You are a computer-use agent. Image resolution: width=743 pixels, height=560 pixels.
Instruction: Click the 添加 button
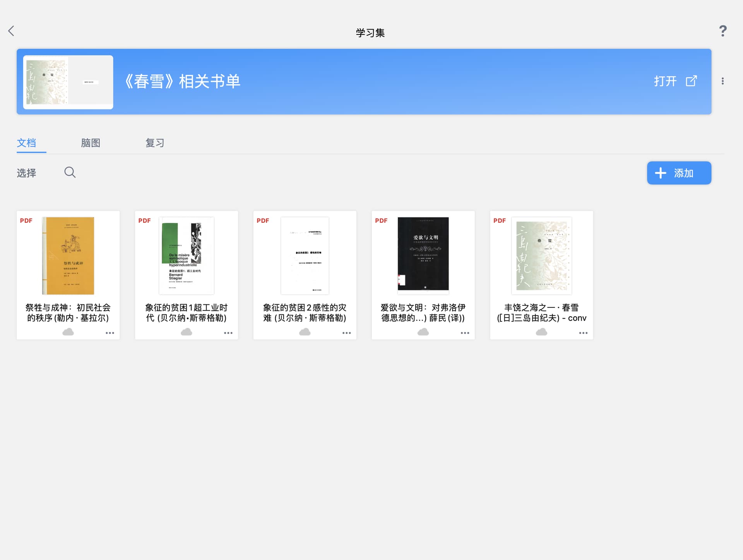coord(679,173)
